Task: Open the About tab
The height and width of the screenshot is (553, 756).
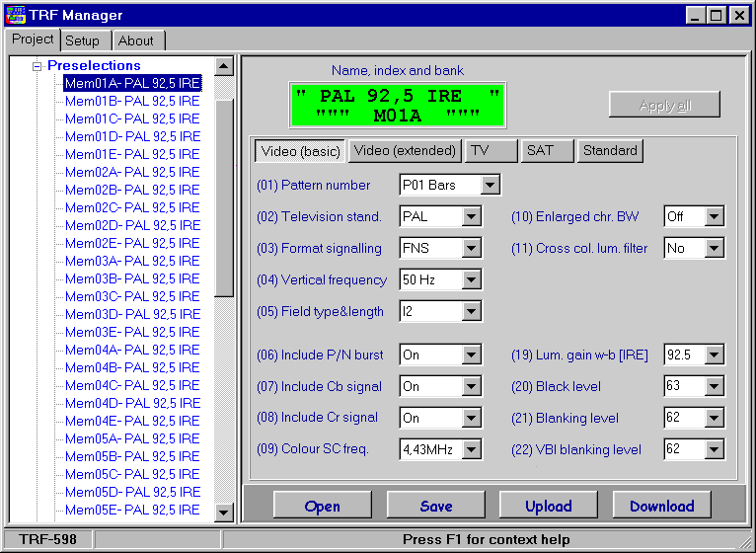Action: click(x=135, y=40)
